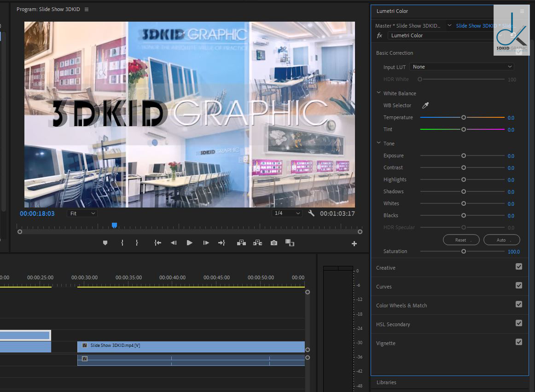Click the Extract button icon
The image size is (535, 392).
click(x=258, y=242)
